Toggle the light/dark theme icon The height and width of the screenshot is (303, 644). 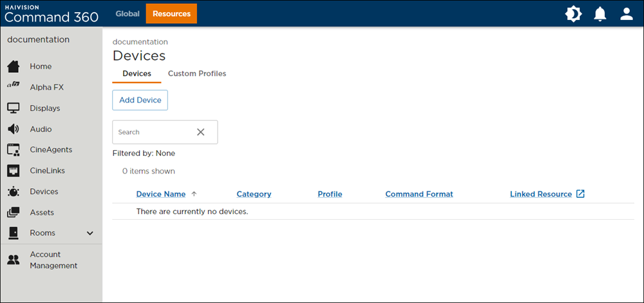(573, 14)
